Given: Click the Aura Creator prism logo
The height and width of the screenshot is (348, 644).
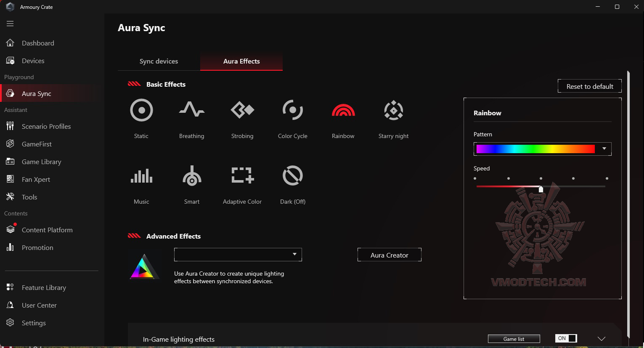Looking at the screenshot, I should click(x=144, y=267).
